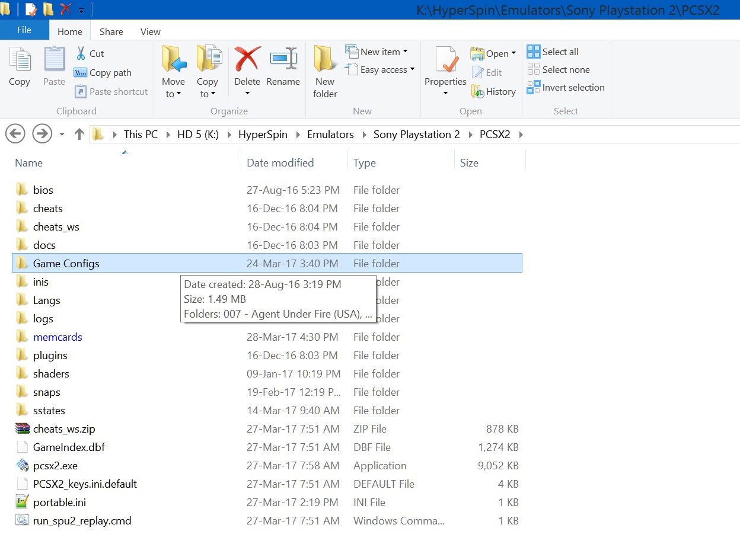
Task: Switch to the View ribbon tab
Action: coord(150,31)
